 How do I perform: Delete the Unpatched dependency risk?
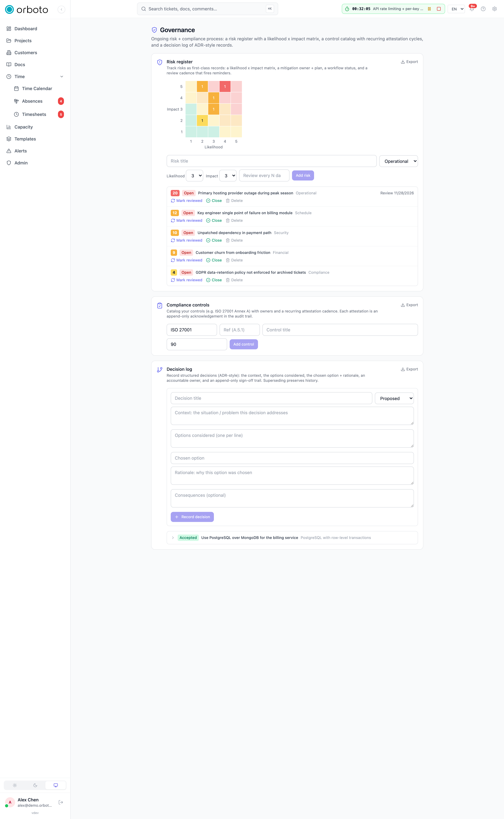coord(234,240)
